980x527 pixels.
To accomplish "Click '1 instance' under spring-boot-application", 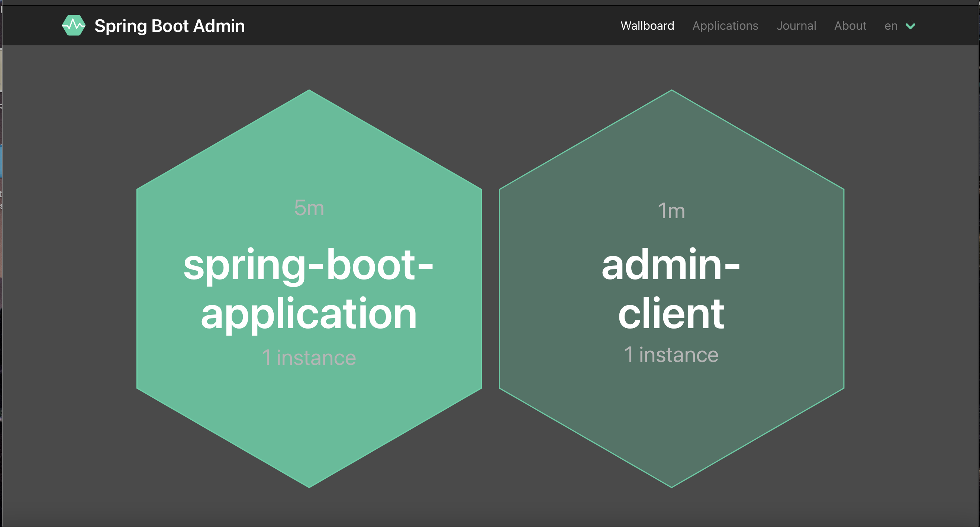I will click(309, 358).
